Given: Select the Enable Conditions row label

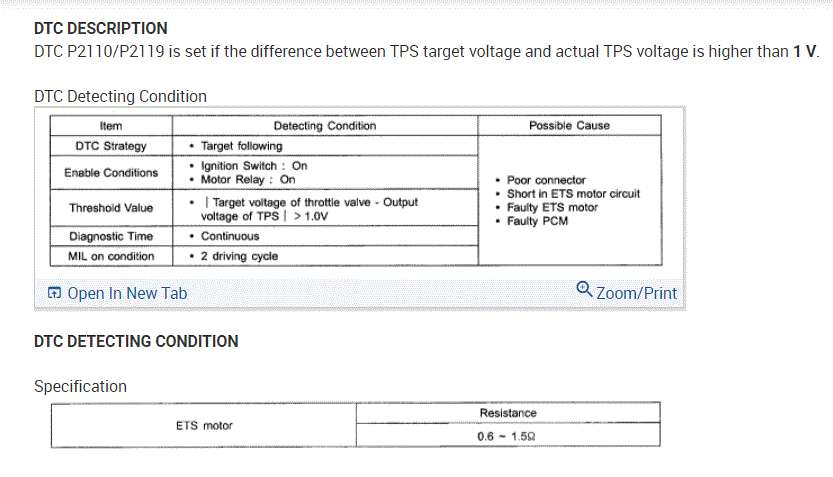Looking at the screenshot, I should coord(111,172).
